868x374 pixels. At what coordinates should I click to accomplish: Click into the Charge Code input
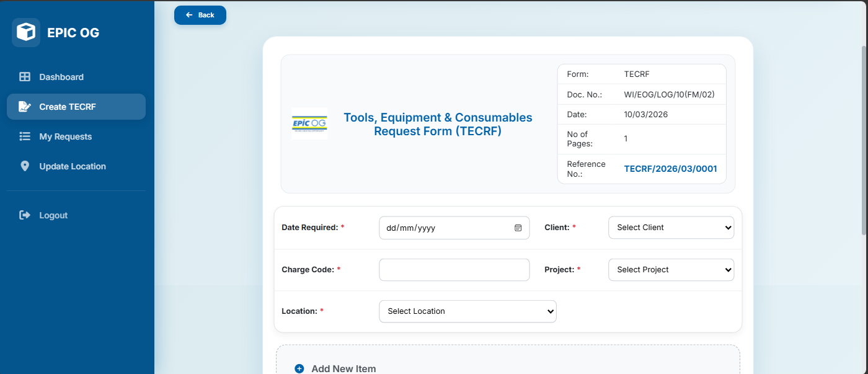tap(454, 270)
